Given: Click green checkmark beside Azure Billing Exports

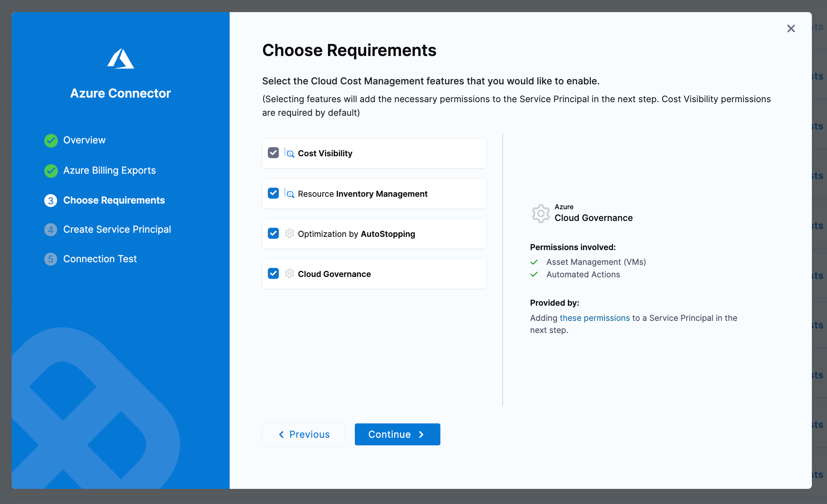Looking at the screenshot, I should coord(51,171).
